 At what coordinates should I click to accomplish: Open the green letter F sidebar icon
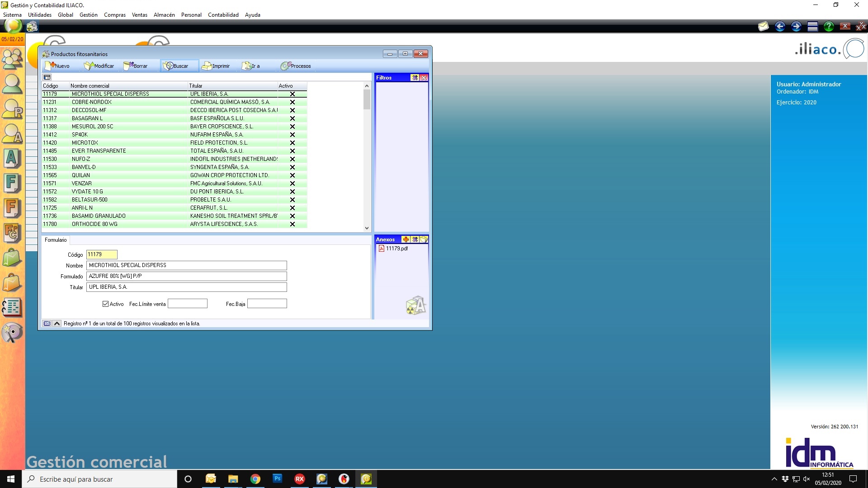coord(12,183)
